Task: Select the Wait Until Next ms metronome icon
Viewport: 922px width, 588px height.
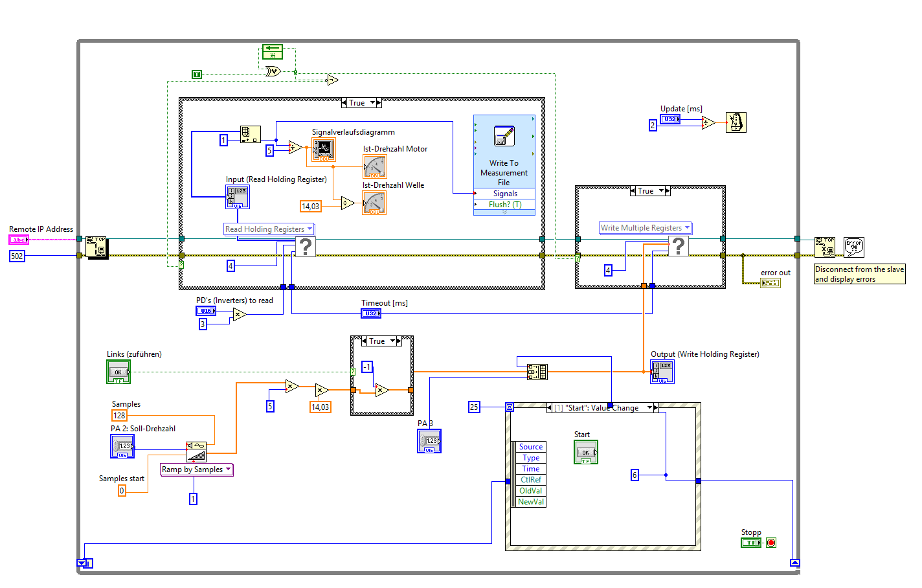Action: (736, 122)
